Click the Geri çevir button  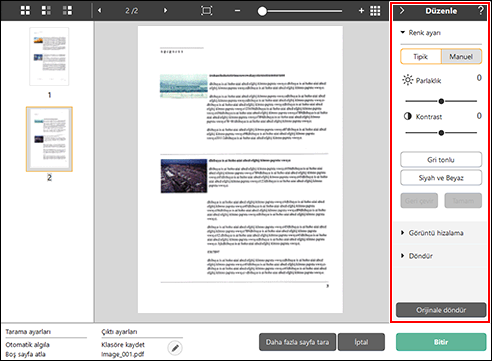(x=419, y=201)
